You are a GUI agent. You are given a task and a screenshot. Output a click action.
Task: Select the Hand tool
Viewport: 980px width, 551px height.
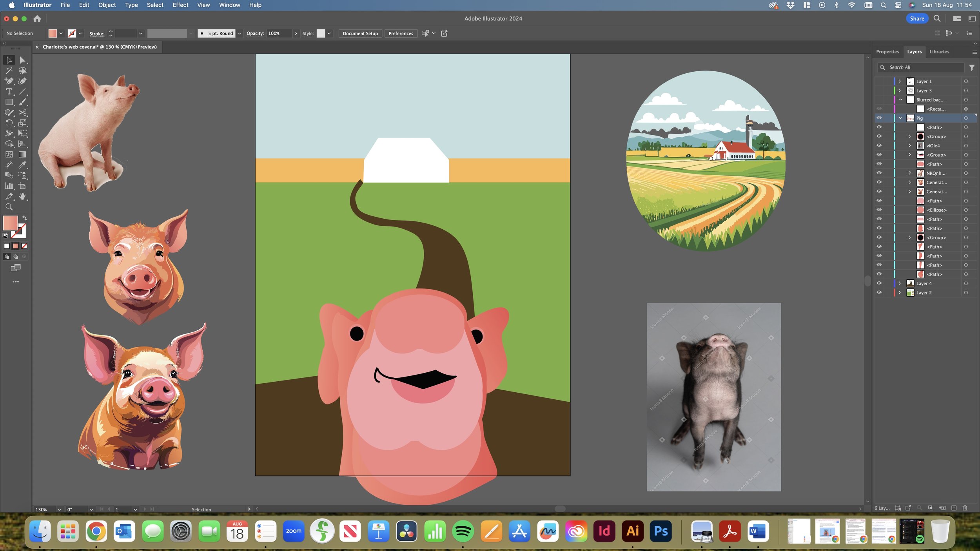22,196
